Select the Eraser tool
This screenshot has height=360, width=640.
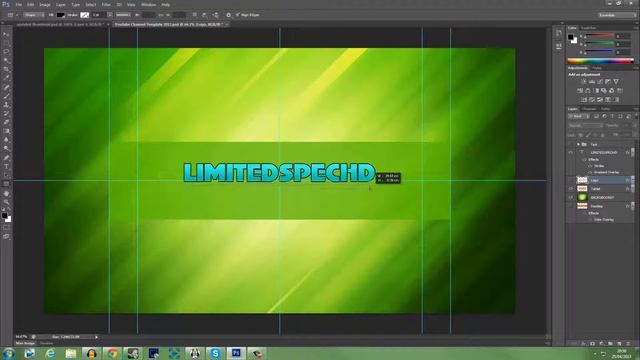(6, 122)
